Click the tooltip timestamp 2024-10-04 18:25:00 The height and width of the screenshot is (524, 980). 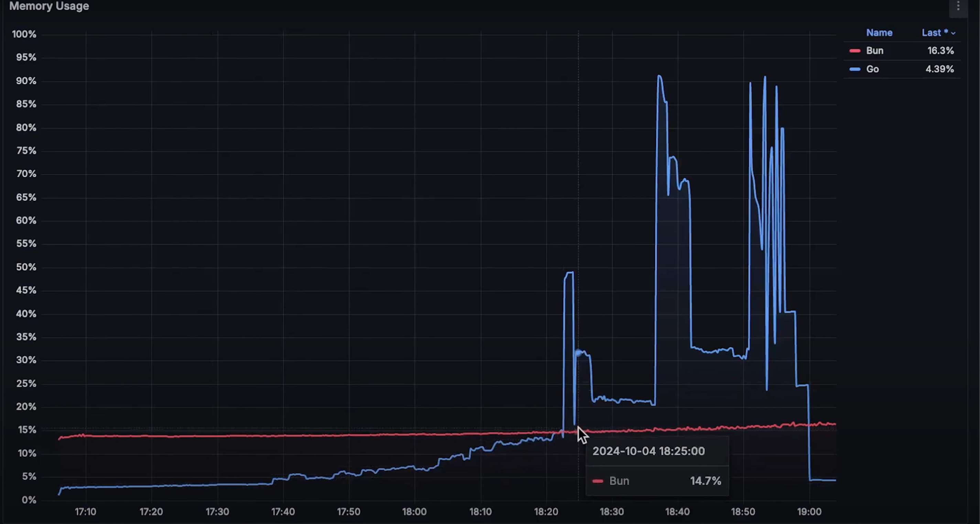(x=648, y=451)
